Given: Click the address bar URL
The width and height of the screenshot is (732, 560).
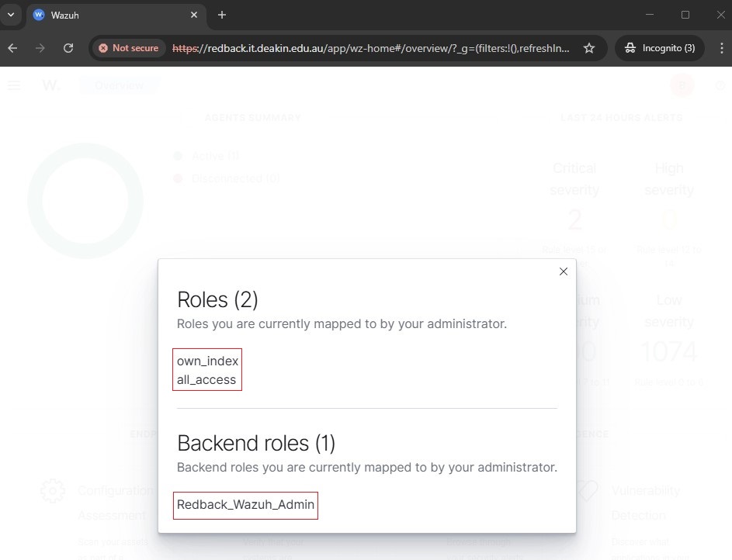Looking at the screenshot, I should coord(371,48).
